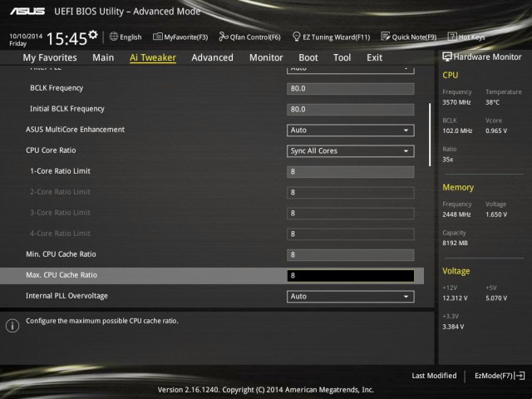Click the Internal PLL Overvoltage label

point(66,296)
